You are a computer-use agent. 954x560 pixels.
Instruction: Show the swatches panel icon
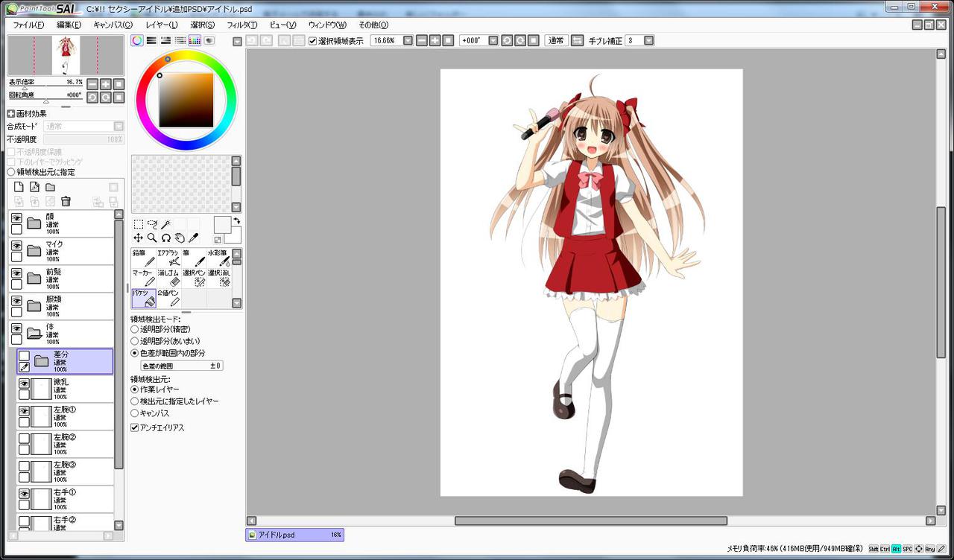(x=195, y=40)
